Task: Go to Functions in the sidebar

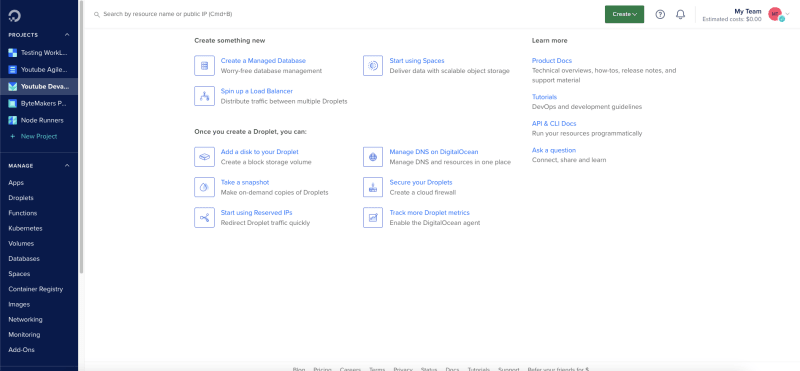Action: pyautogui.click(x=22, y=213)
